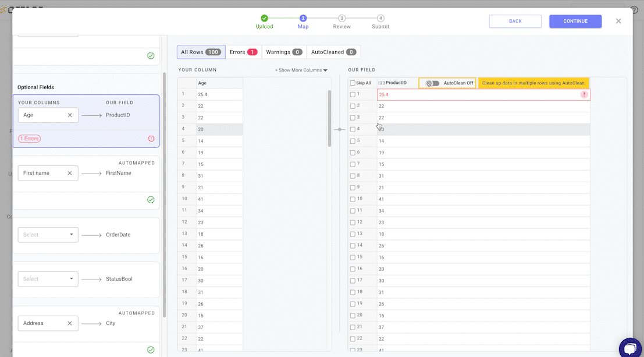This screenshot has width=644, height=357.
Task: Close the import dialog with X
Action: (618, 21)
